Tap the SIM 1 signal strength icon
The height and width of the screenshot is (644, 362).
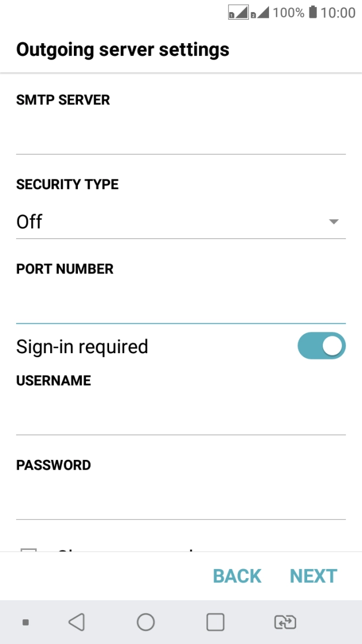pos(238,13)
